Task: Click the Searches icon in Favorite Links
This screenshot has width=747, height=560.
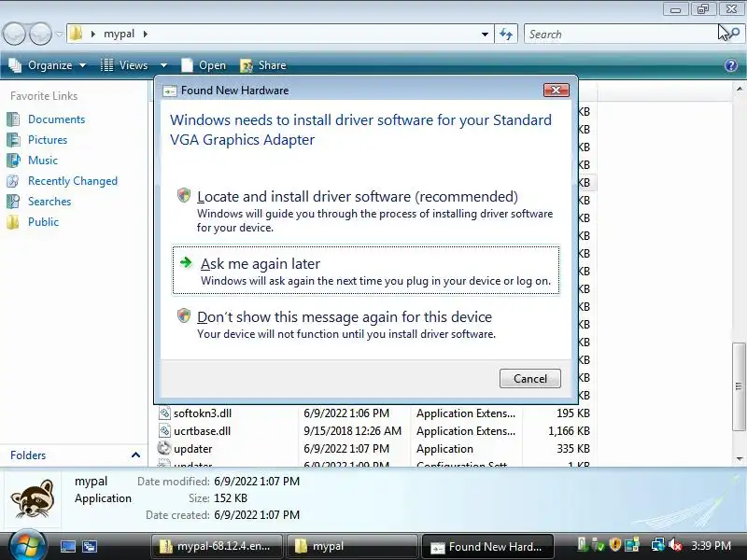Action: coord(13,202)
